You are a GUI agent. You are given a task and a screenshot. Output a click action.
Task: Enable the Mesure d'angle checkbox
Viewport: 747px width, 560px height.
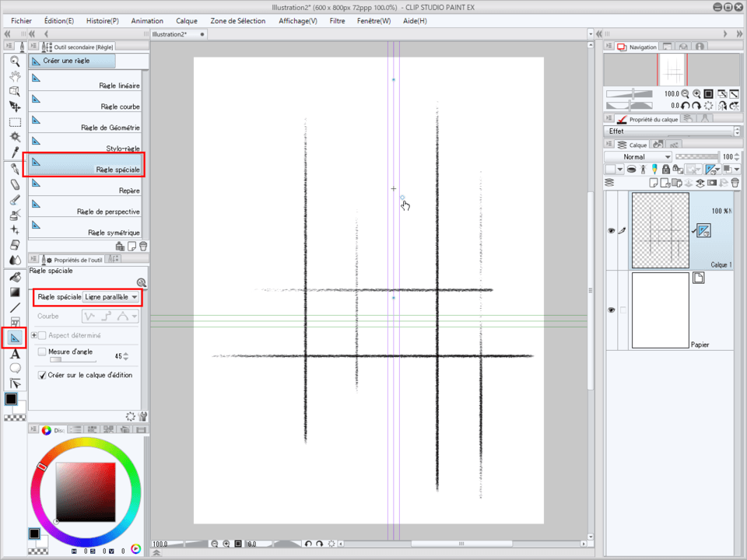pyautogui.click(x=43, y=352)
